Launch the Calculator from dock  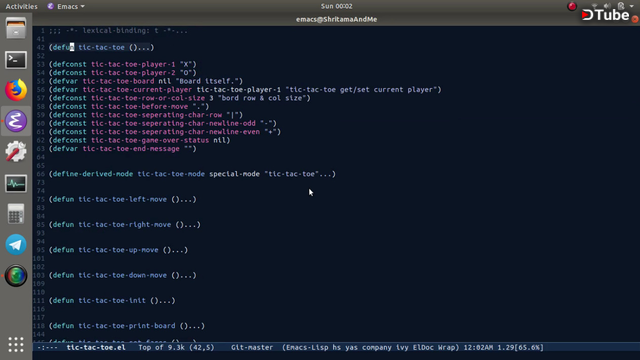(16, 213)
